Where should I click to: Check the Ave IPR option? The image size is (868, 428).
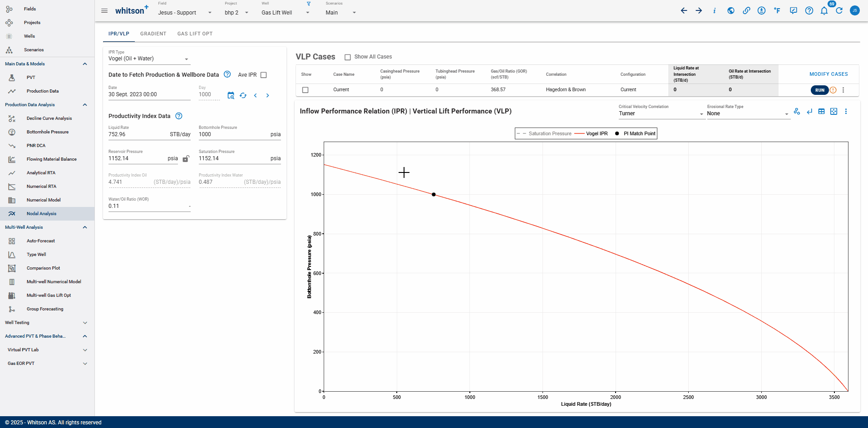[264, 74]
